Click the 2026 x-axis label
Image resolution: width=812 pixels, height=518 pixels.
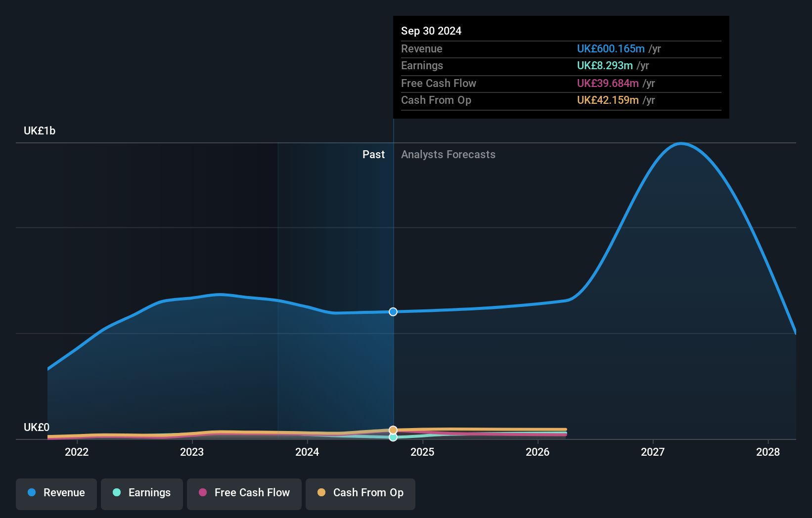(x=538, y=452)
